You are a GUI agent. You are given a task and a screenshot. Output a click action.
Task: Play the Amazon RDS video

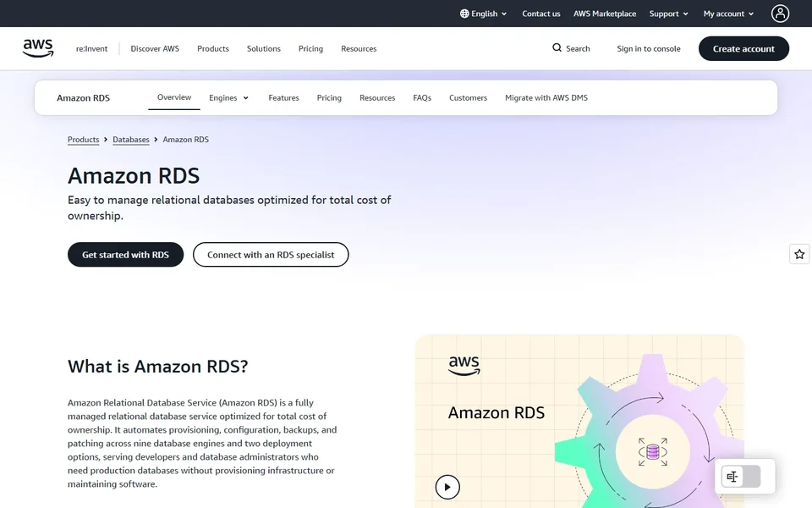pyautogui.click(x=447, y=487)
